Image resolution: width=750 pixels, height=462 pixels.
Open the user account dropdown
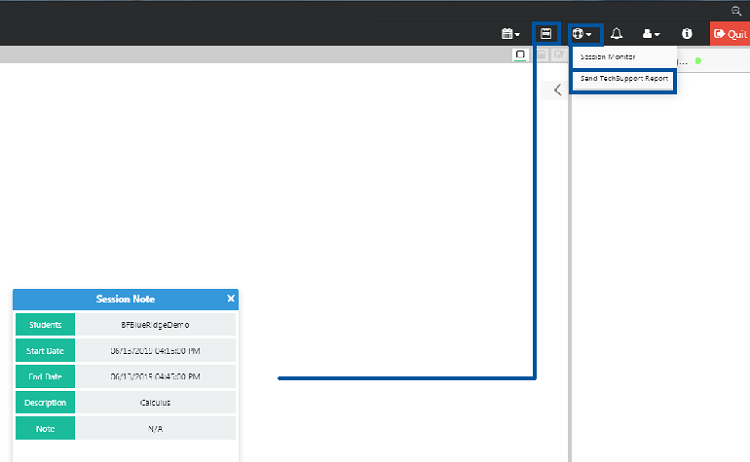[x=650, y=33]
